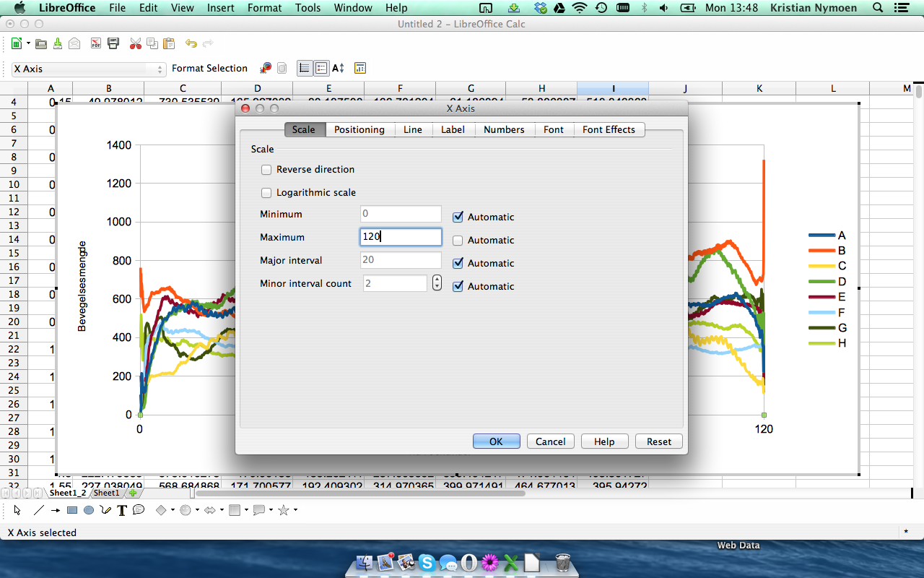
Task: Toggle the legend on/off icon
Action: pyautogui.click(x=321, y=68)
